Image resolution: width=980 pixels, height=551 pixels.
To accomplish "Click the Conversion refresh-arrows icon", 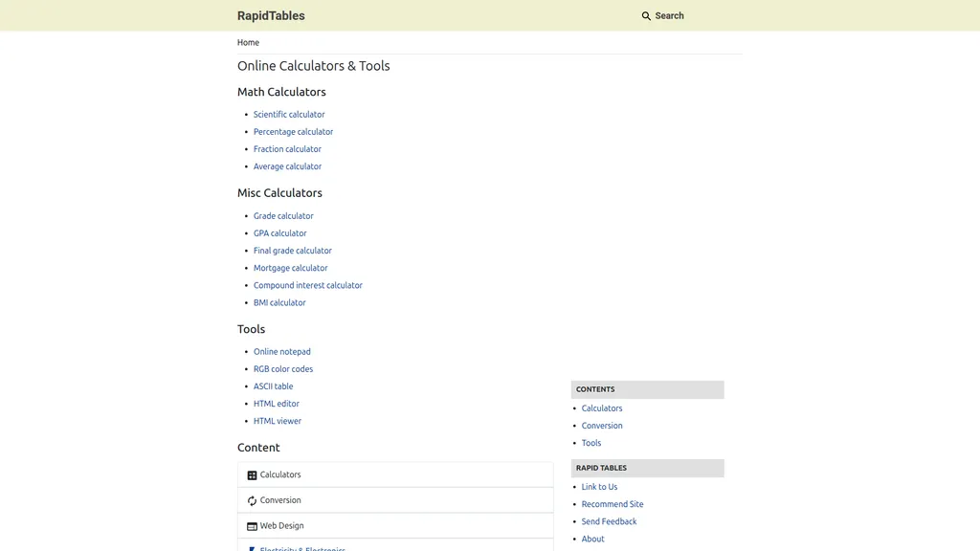I will coord(252,501).
